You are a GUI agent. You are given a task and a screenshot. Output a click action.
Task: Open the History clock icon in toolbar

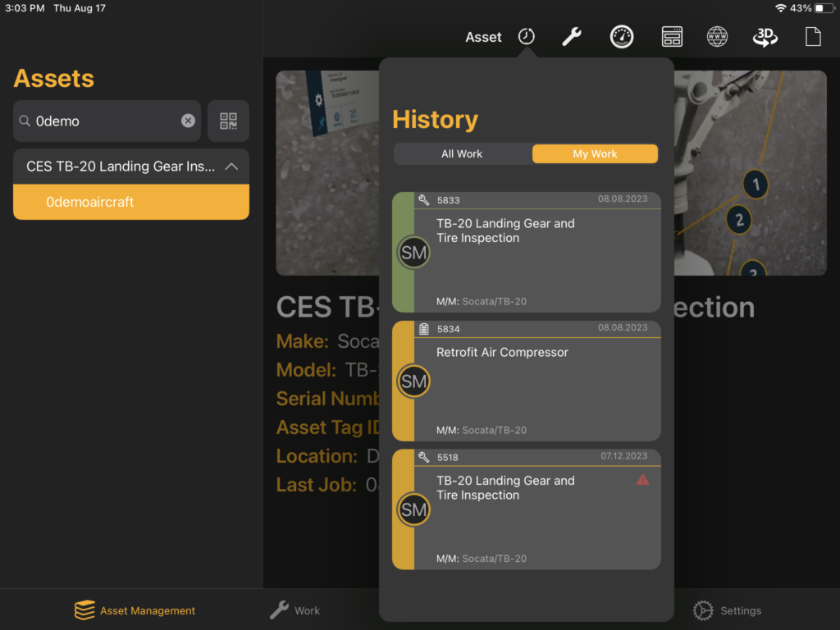(x=526, y=36)
